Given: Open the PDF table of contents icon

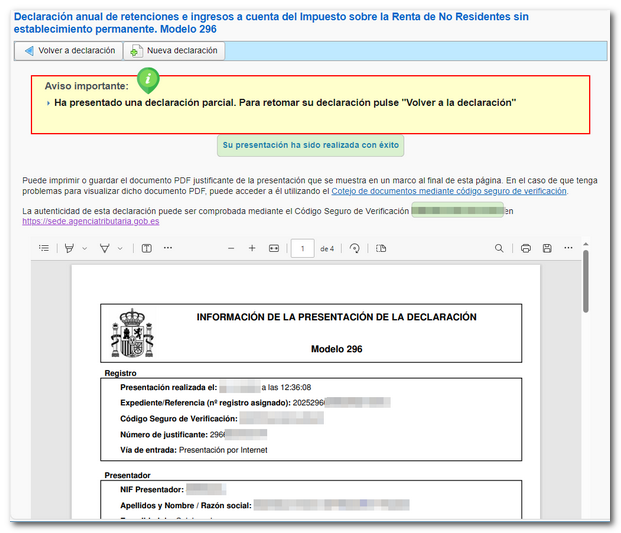Looking at the screenshot, I should pos(44,248).
